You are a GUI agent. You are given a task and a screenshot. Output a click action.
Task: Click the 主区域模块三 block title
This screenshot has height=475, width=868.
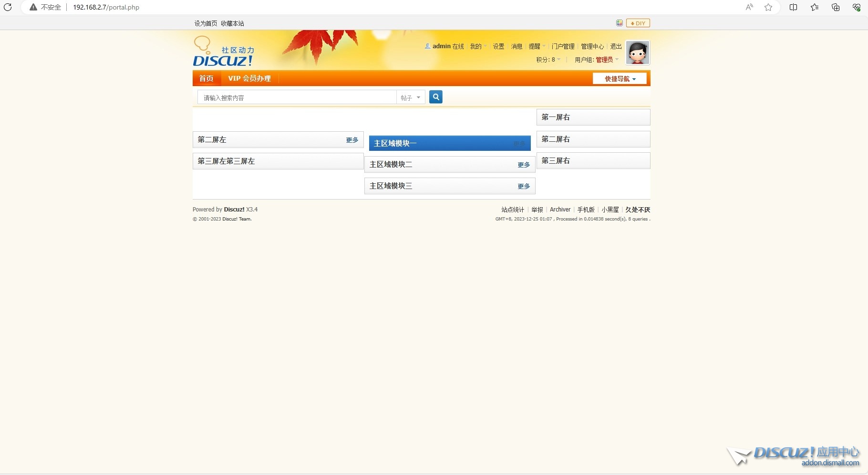tap(391, 186)
